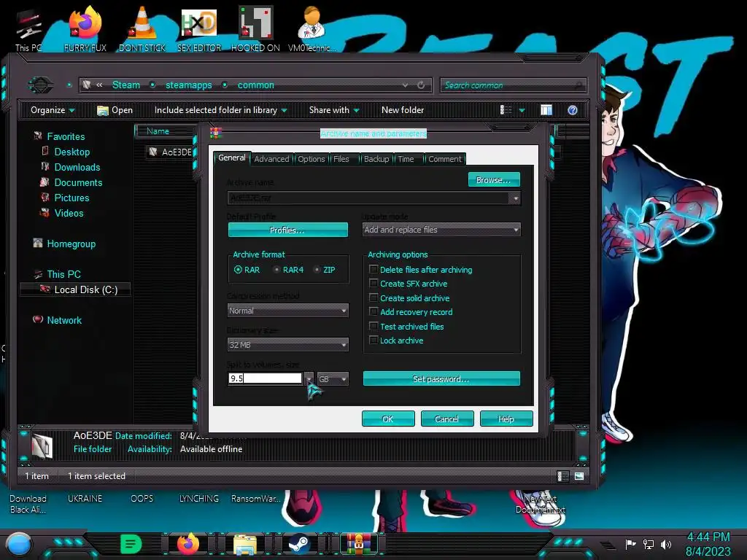This screenshot has height=560, width=747.
Task: Click the split volume size input field
Action: point(265,378)
